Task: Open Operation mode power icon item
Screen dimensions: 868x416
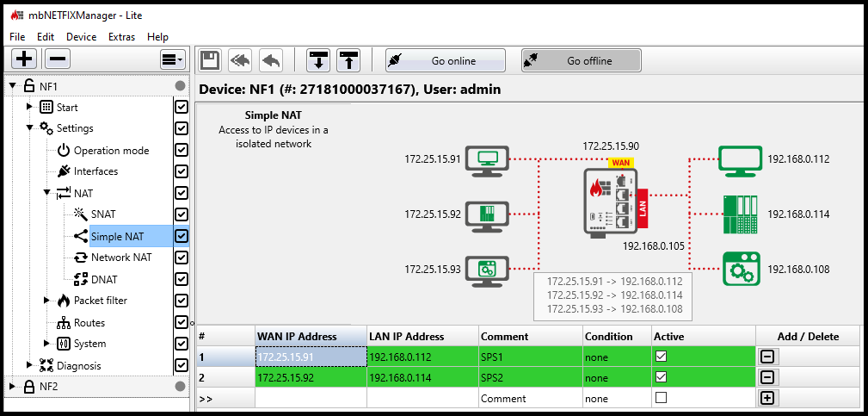Action: click(65, 150)
